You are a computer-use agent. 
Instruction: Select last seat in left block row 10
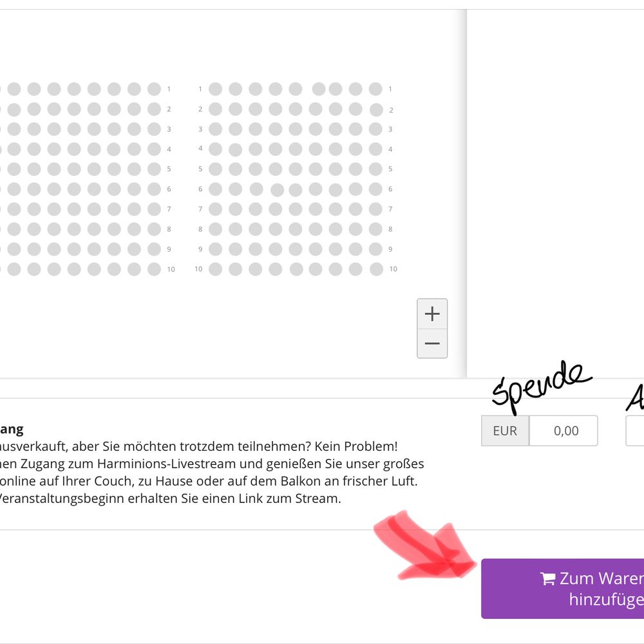point(154,269)
